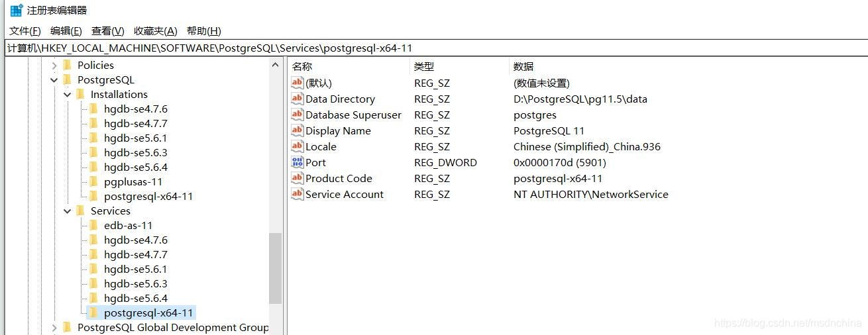Click the D:\PostgreSQL\pg11.5\data data cell
Viewport: 868px width, 335px height.
coord(580,99)
